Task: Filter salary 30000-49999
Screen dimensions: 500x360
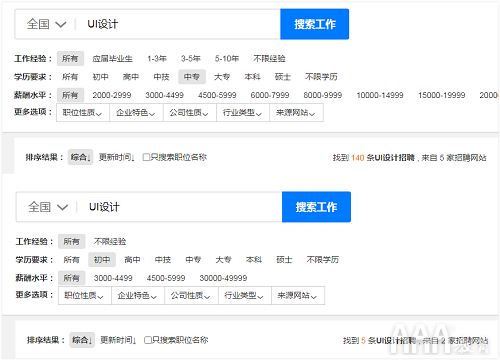Action: [223, 278]
